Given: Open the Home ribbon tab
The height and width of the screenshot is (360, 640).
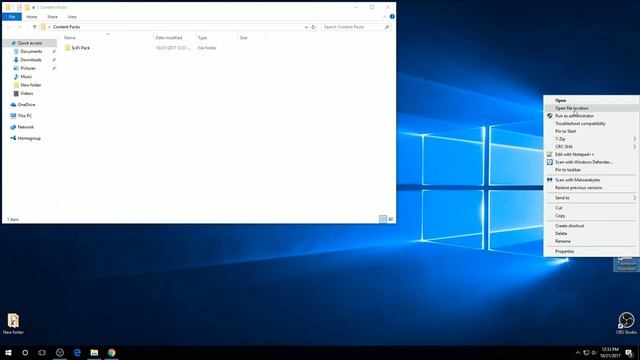Looking at the screenshot, I should [x=32, y=17].
